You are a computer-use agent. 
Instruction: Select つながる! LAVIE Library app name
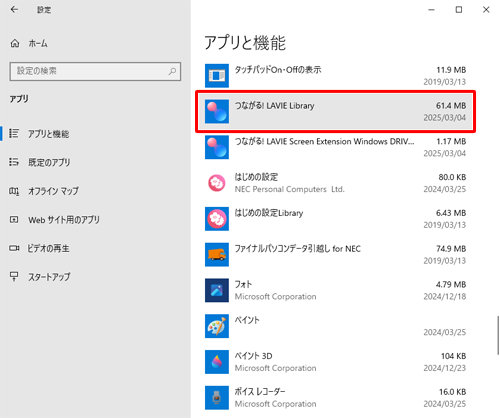click(274, 106)
